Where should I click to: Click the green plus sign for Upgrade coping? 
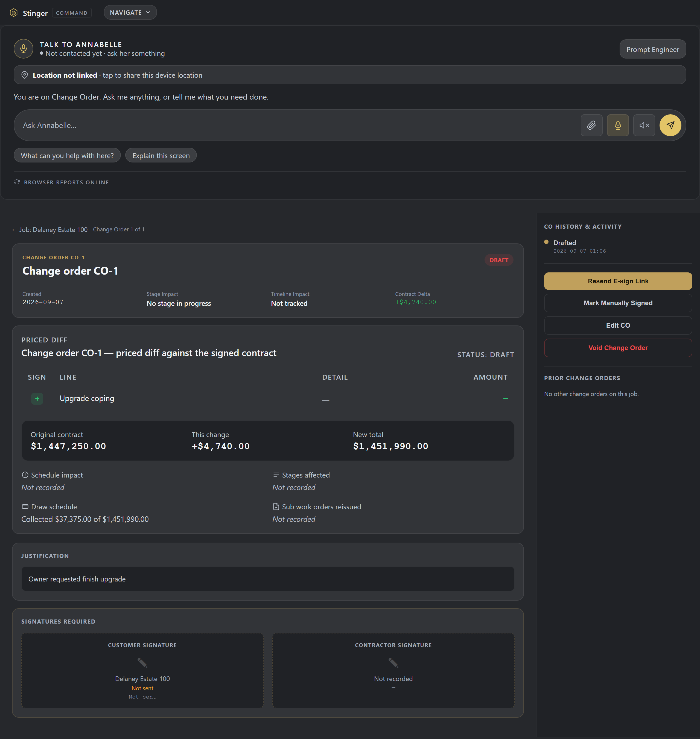pos(37,398)
